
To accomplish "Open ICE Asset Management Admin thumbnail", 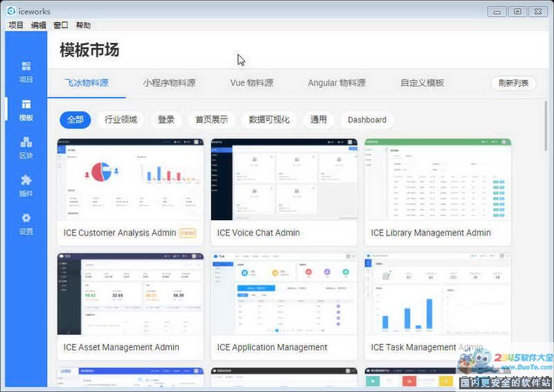I will [130, 294].
